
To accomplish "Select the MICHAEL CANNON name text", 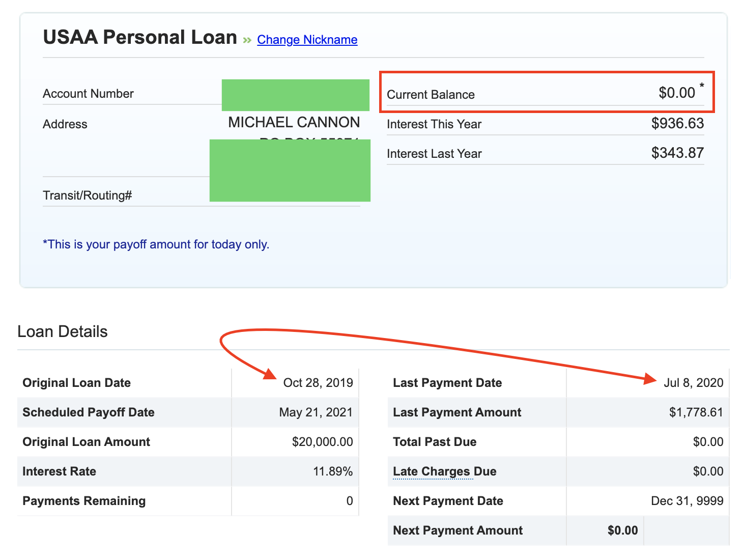I will pyautogui.click(x=294, y=122).
